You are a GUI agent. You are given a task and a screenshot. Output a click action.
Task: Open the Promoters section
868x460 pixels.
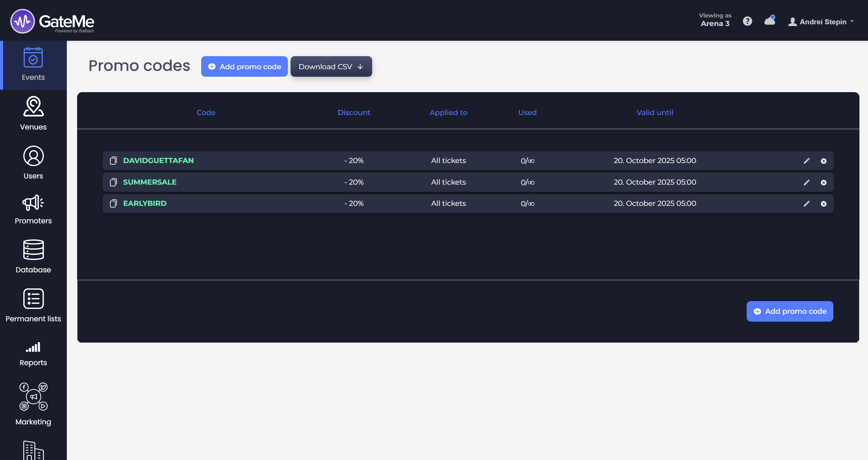pos(33,210)
